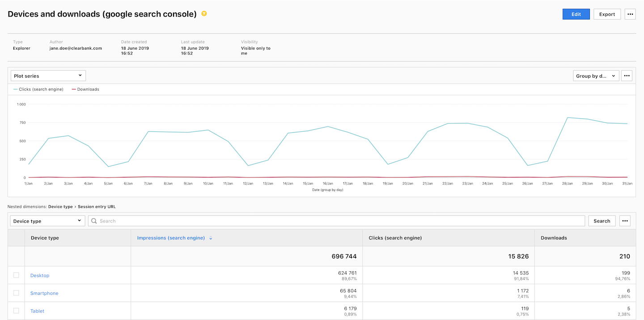Viewport: 644px width, 320px height.
Task: Open the table's three-dot options menu
Action: point(625,221)
